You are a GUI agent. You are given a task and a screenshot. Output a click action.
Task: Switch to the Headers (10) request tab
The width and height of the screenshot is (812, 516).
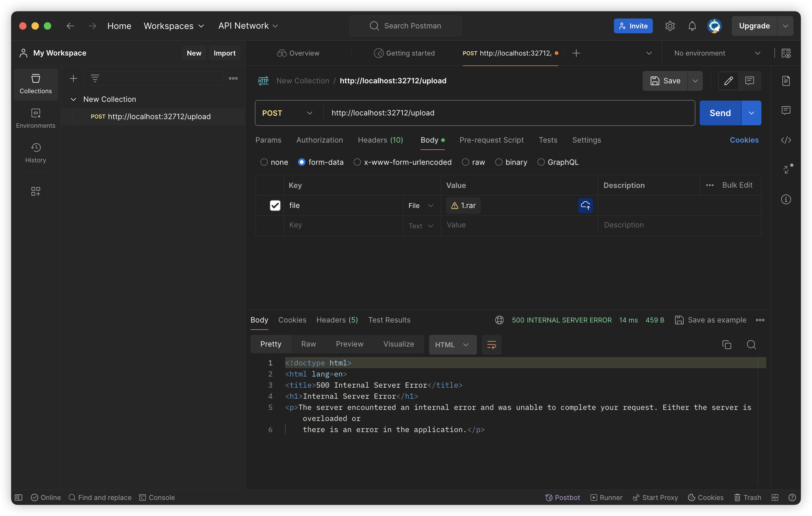point(380,140)
